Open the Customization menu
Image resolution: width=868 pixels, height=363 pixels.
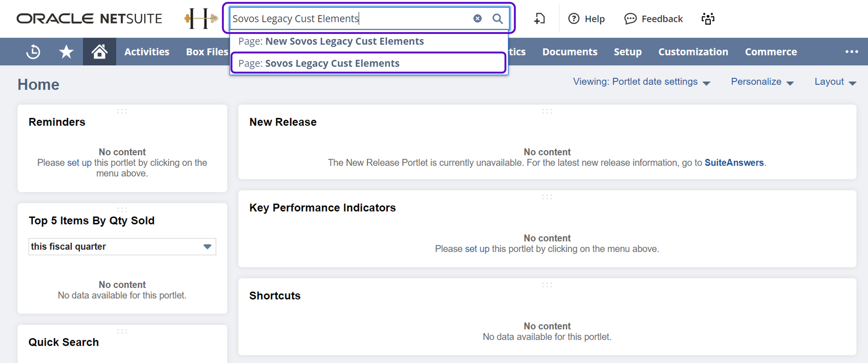tap(693, 52)
